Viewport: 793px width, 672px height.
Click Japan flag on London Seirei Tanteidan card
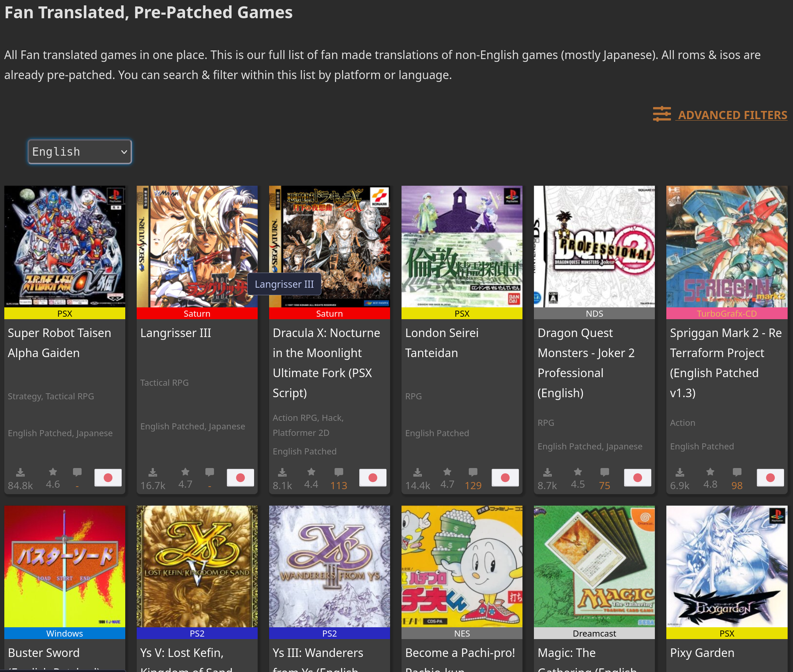(x=505, y=477)
